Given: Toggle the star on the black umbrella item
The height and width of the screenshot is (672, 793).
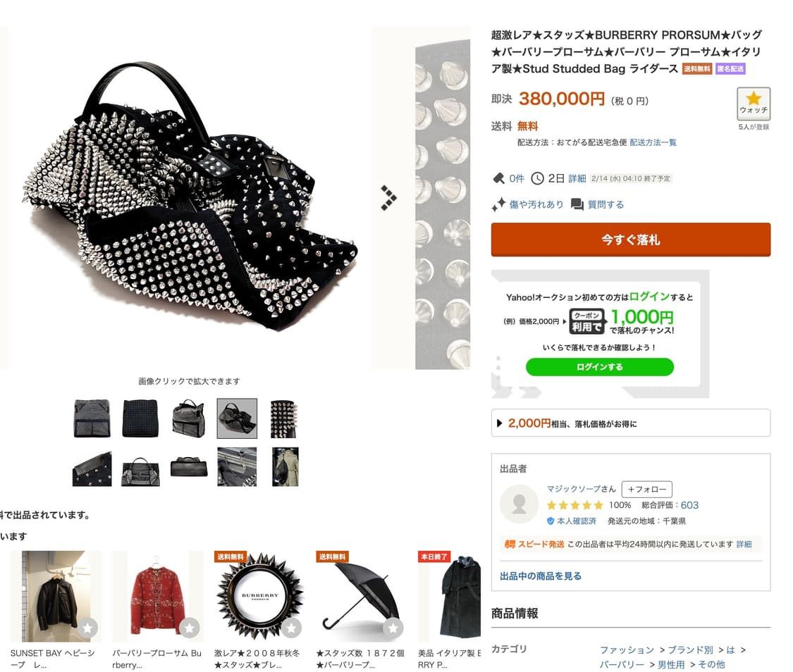Looking at the screenshot, I should click(x=393, y=628).
